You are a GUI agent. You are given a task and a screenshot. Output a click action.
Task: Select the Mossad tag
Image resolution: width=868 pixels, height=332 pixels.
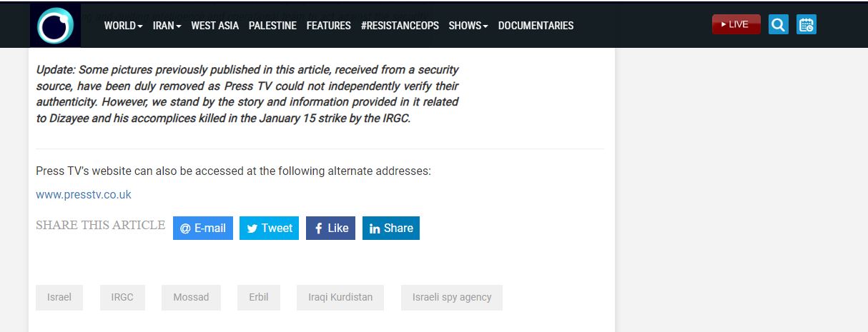[x=191, y=297]
